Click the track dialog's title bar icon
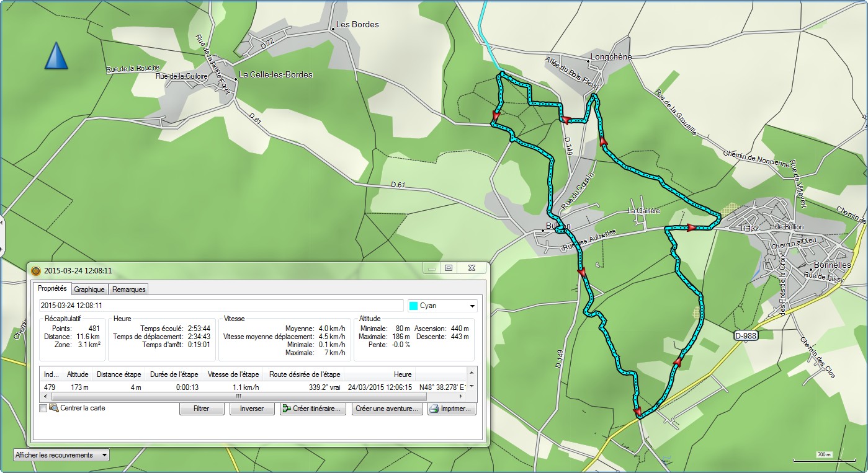The height and width of the screenshot is (473, 868). [36, 270]
